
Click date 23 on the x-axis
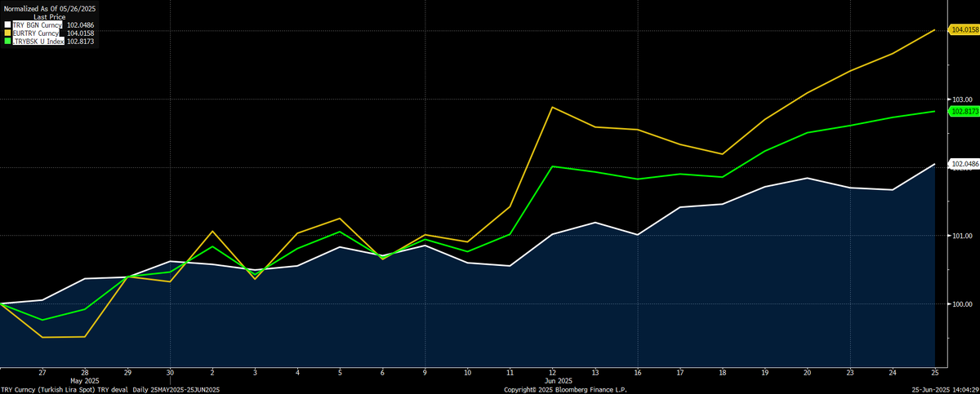849,371
